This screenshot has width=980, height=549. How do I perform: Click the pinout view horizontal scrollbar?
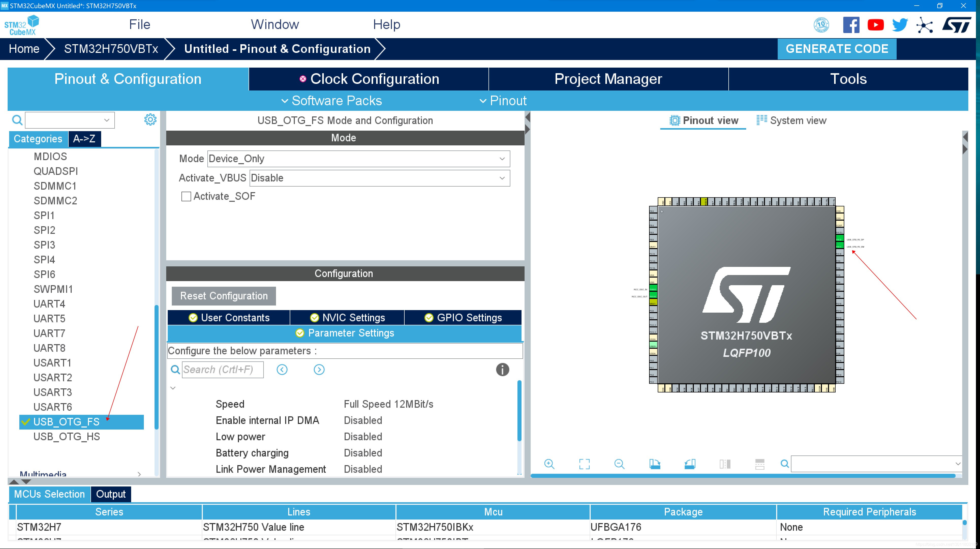[743, 476]
